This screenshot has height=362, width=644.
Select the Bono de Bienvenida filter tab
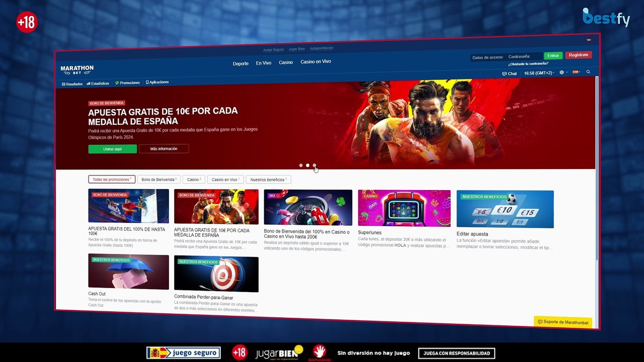pyautogui.click(x=159, y=179)
